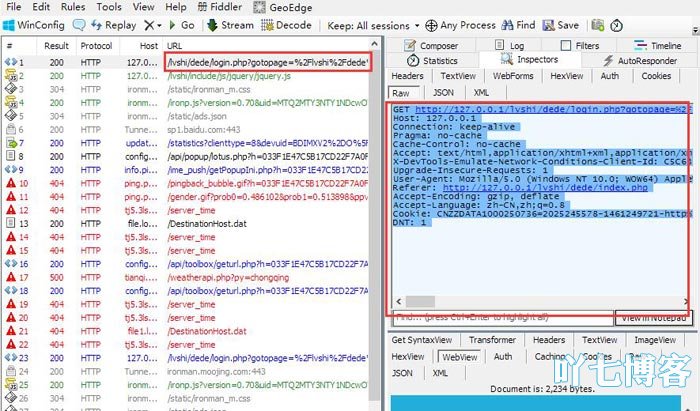Toggle Stream mode in toolbar

tap(230, 25)
